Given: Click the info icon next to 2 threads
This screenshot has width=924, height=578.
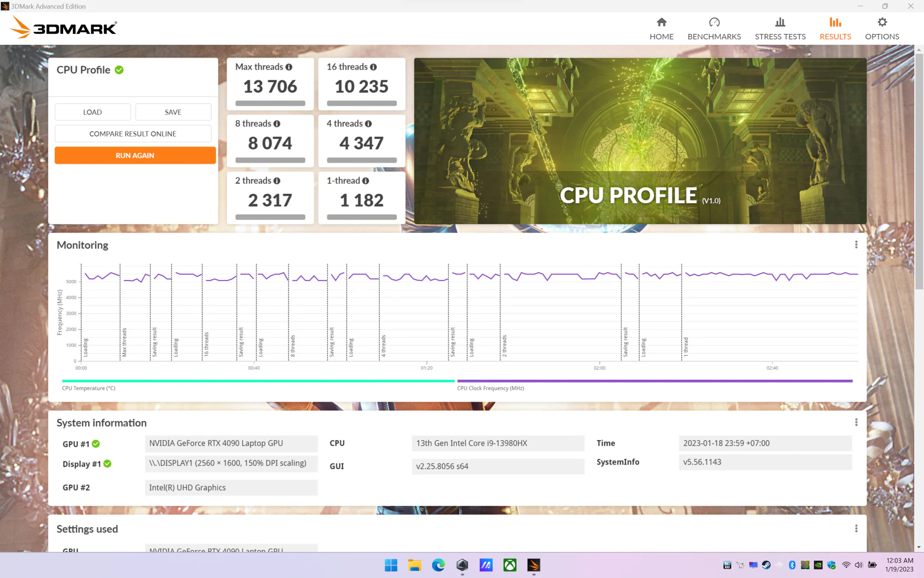Looking at the screenshot, I should point(277,181).
